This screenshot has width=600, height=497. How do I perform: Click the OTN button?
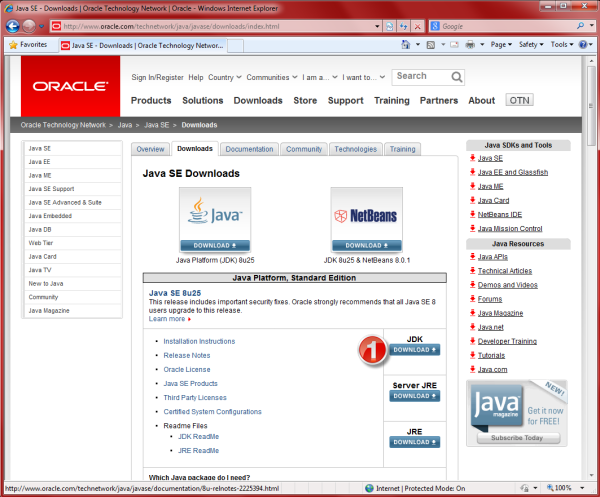[519, 100]
